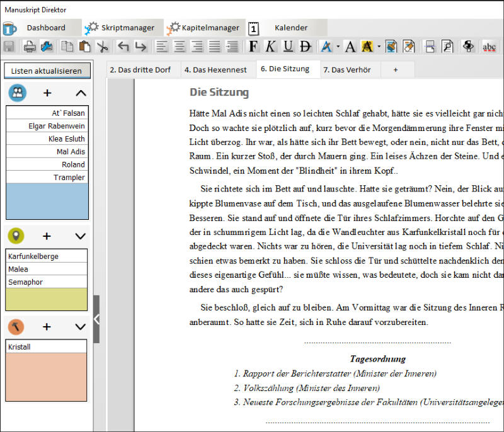Expand the locations list chevron
The height and width of the screenshot is (432, 504).
click(81, 236)
